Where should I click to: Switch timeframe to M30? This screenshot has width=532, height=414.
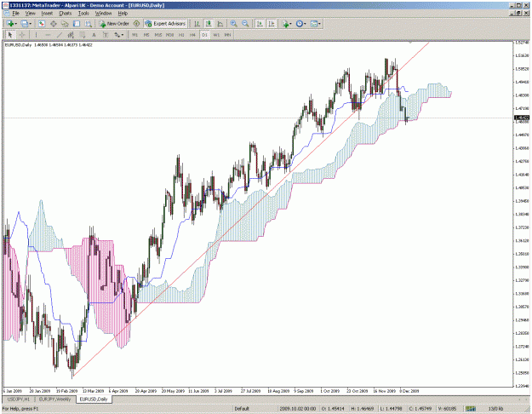click(169, 35)
